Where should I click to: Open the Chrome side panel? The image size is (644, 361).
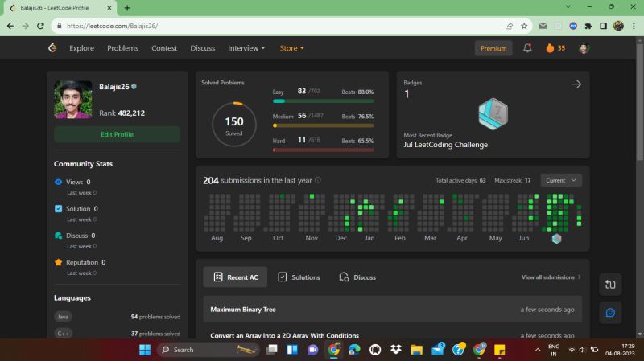click(603, 26)
